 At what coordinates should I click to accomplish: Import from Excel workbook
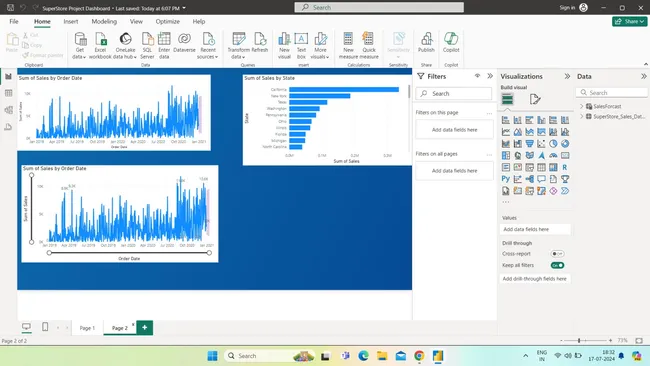pyautogui.click(x=100, y=46)
